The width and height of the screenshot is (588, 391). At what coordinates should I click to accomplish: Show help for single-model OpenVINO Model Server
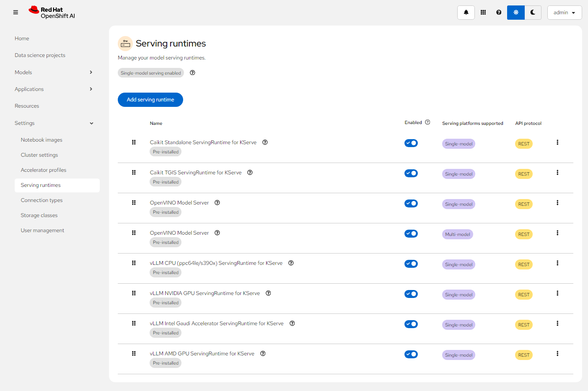tap(217, 202)
